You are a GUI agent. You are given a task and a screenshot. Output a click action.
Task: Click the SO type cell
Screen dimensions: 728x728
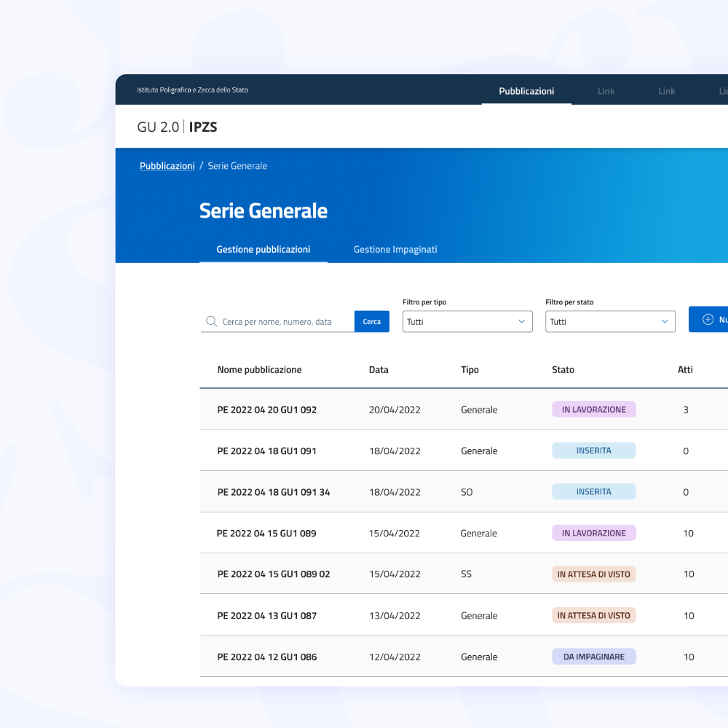pyautogui.click(x=467, y=492)
